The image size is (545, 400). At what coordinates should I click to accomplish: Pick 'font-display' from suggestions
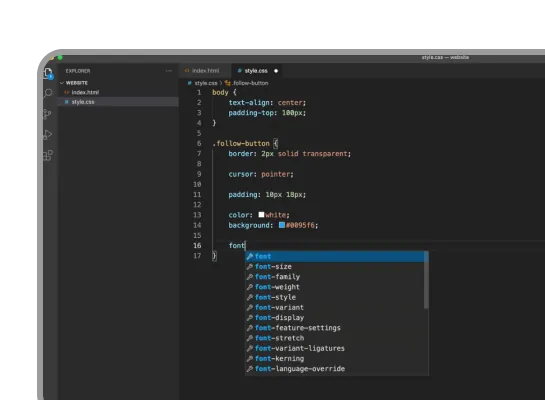coord(335,318)
